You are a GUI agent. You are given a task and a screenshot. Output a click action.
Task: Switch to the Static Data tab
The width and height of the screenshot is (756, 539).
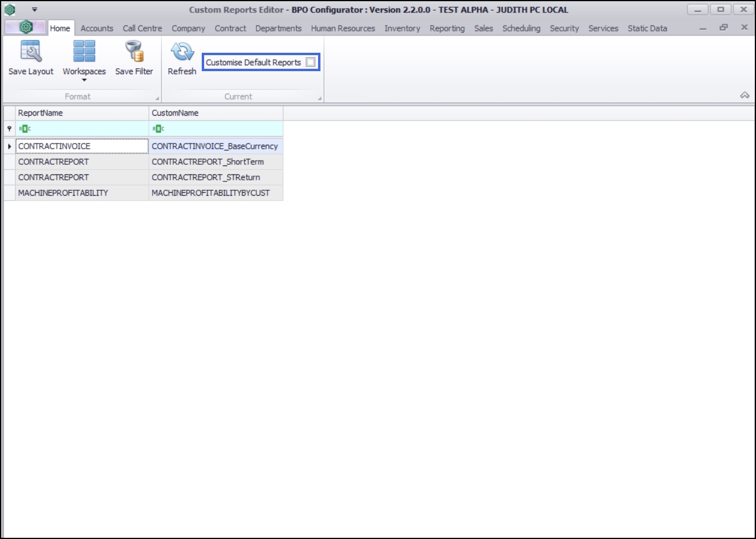click(647, 27)
